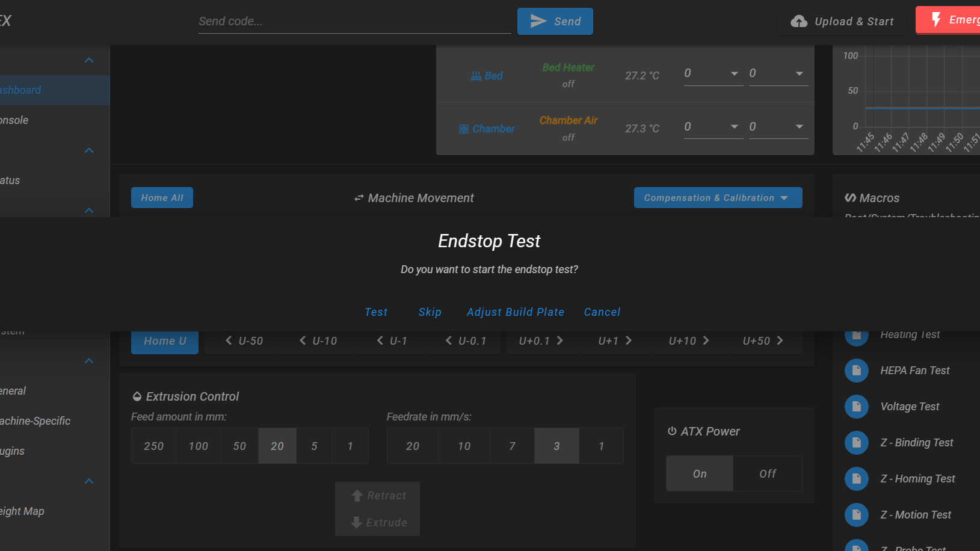Run the Voltage Test macro
Screen dimensions: 980x551
(910, 407)
